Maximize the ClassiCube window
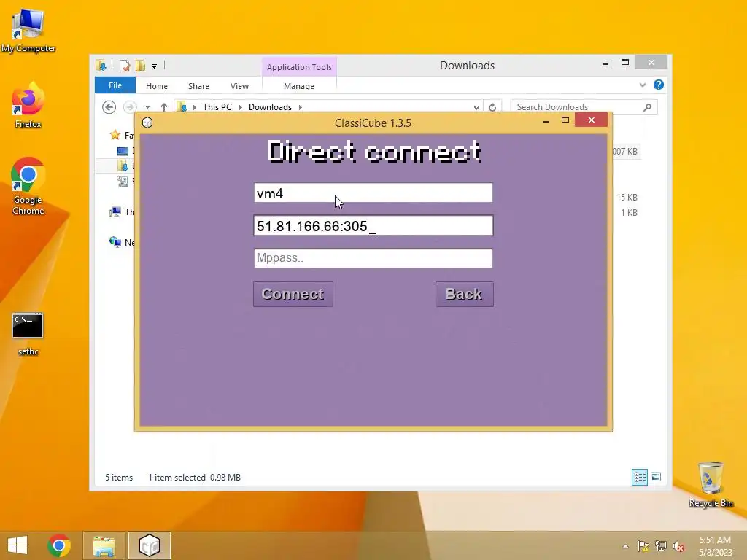Viewport: 747px width, 560px height. pyautogui.click(x=565, y=120)
